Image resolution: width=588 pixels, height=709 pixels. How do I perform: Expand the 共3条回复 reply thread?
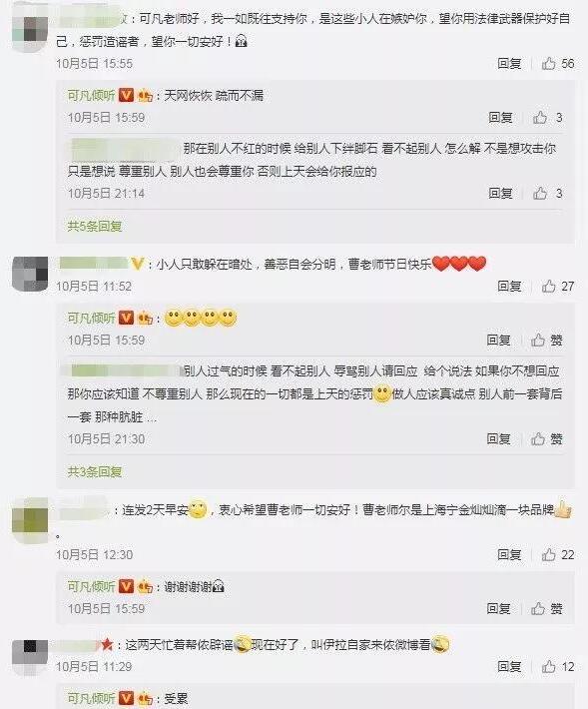(x=95, y=471)
